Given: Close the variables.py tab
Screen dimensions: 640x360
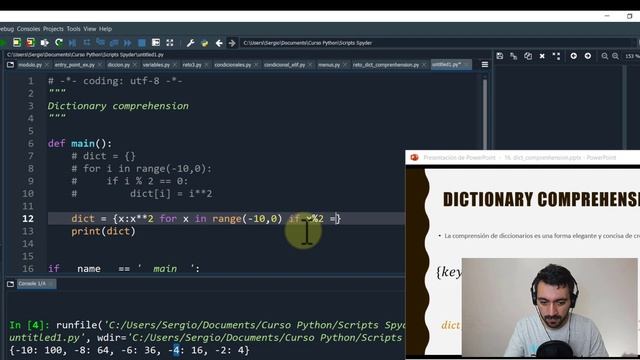Looking at the screenshot, I should (x=175, y=65).
